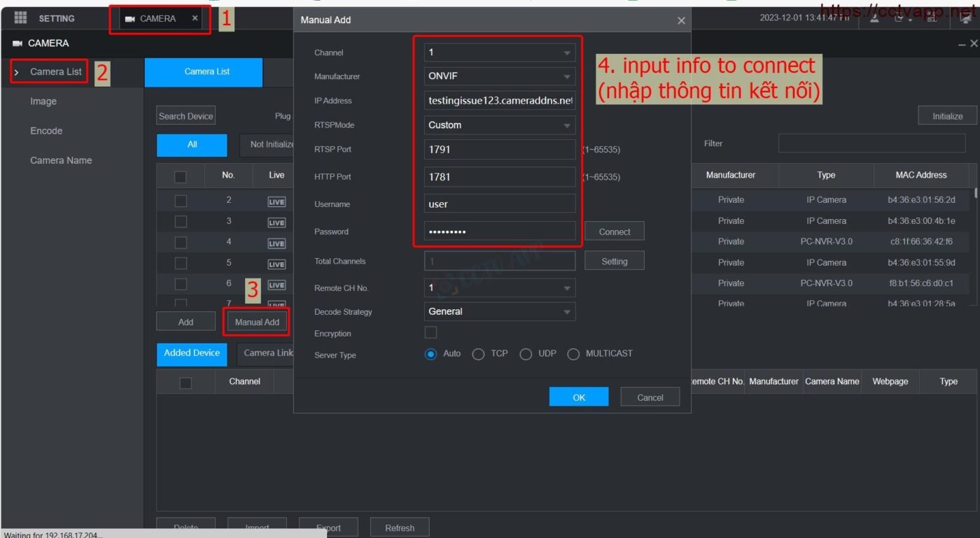Viewport: 980px width, 538px height.
Task: Click the user account icon in top bar
Action: [875, 19]
